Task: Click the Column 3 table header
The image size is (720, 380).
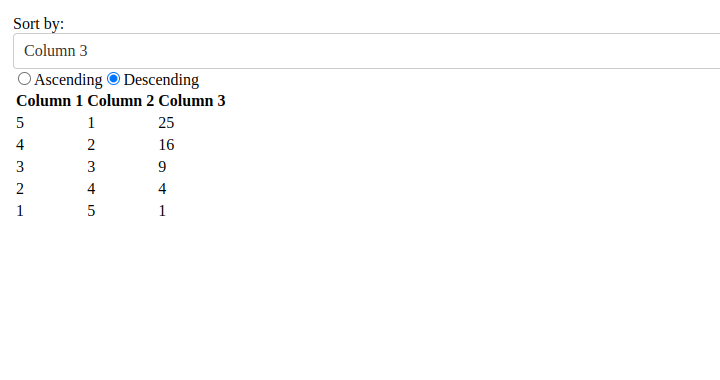Action: (x=192, y=101)
